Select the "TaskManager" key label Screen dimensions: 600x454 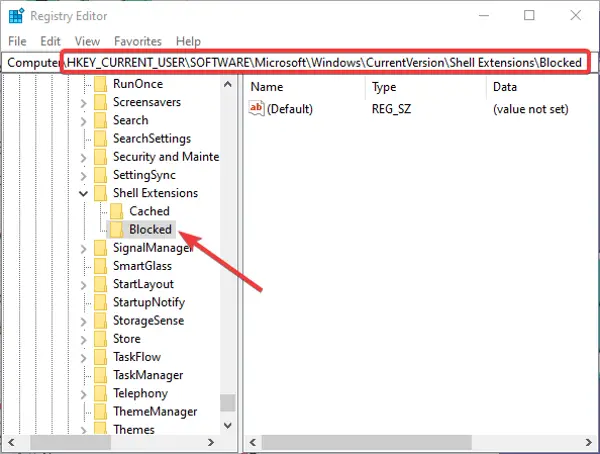tap(148, 375)
